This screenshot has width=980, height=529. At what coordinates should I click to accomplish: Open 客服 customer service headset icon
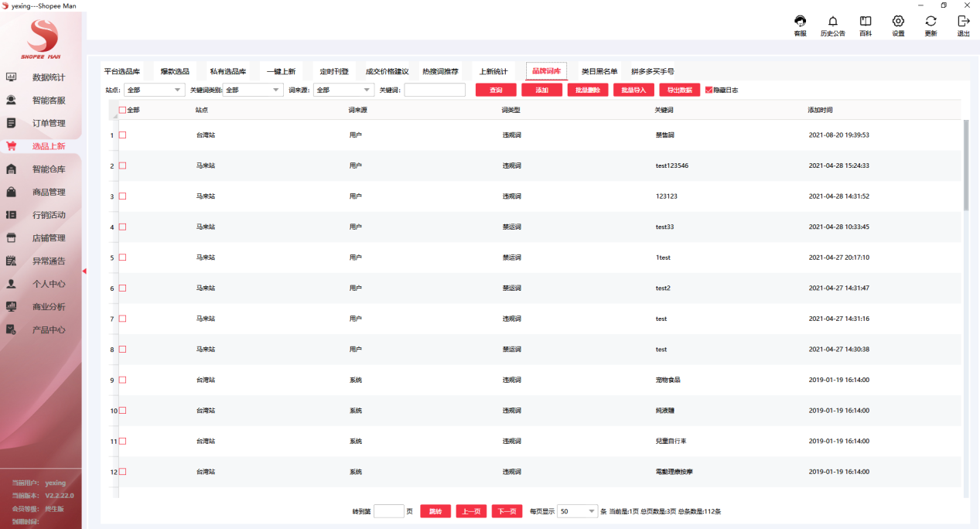click(x=800, y=22)
